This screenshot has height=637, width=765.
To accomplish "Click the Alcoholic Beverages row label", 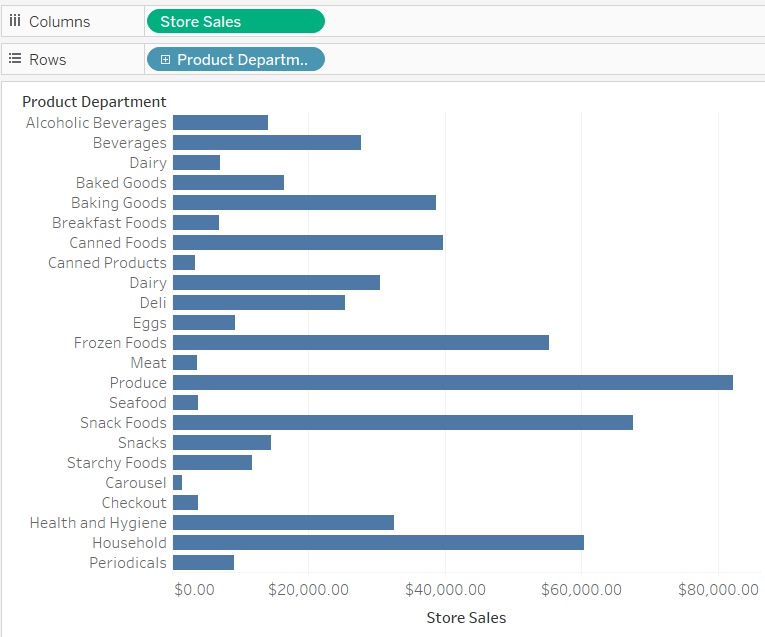I will (96, 123).
